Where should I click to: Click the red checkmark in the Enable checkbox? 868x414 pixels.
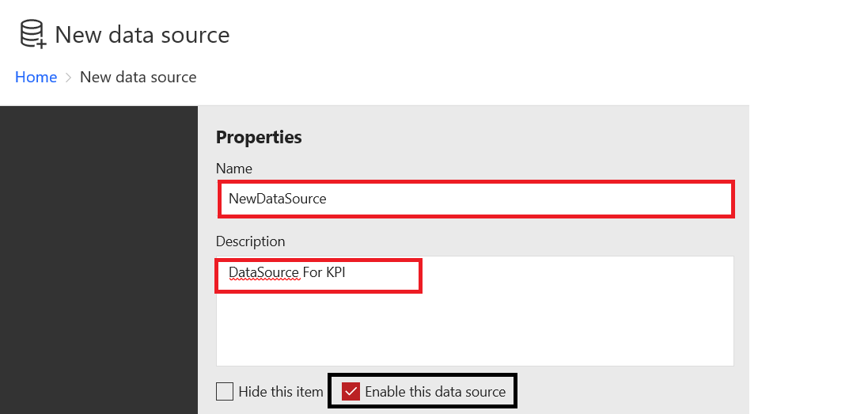pyautogui.click(x=351, y=391)
